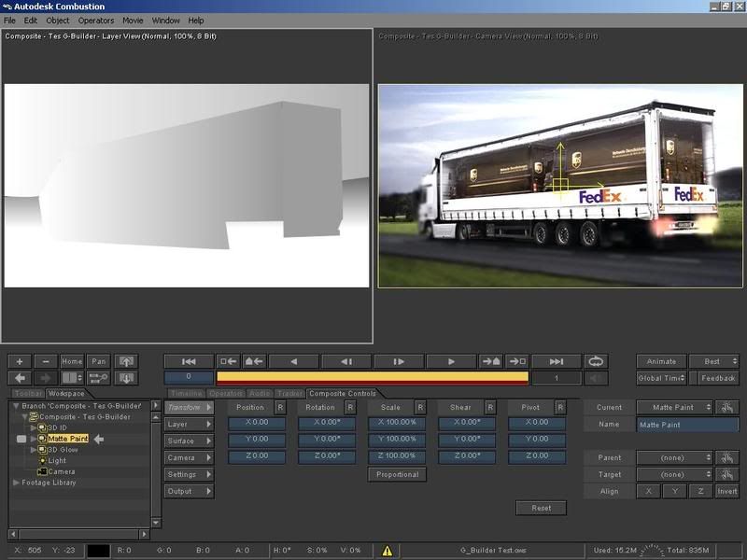Open the Parent (none) dropdown

click(674, 457)
